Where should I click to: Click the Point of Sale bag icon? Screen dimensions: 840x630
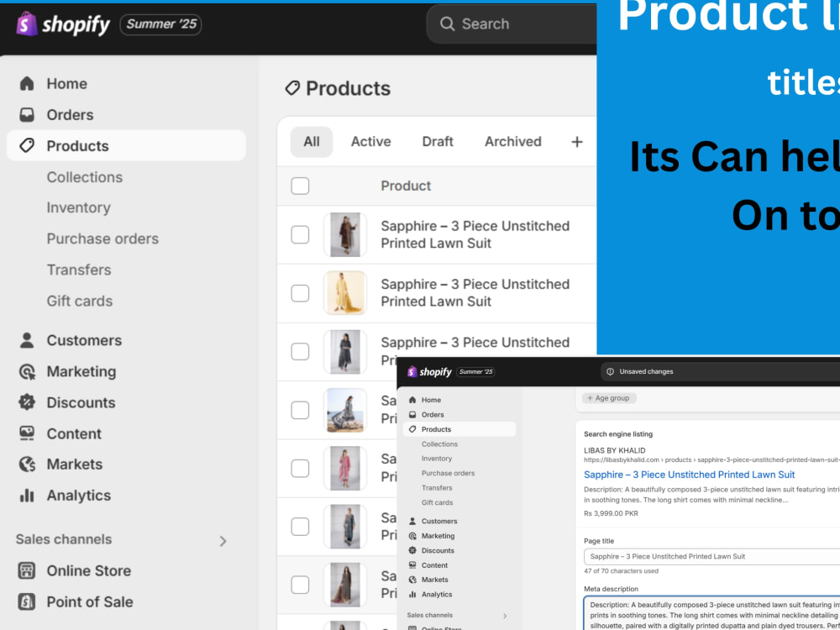(x=27, y=601)
